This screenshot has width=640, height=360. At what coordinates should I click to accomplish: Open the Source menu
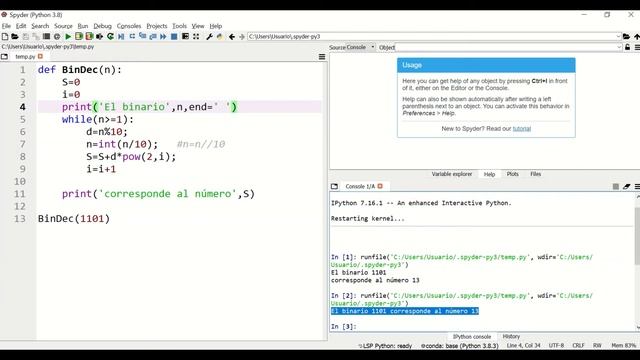point(63,26)
